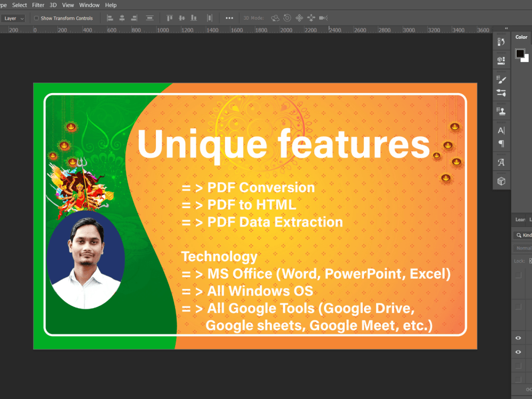This screenshot has width=532, height=399.
Task: Open the Clone Source stamp panel icon
Action: 501,111
